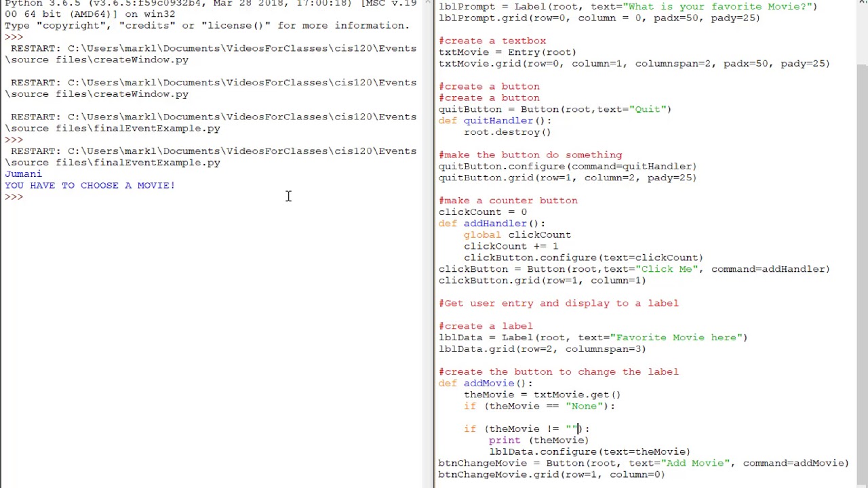Click the "#create a label" comment

click(x=486, y=326)
